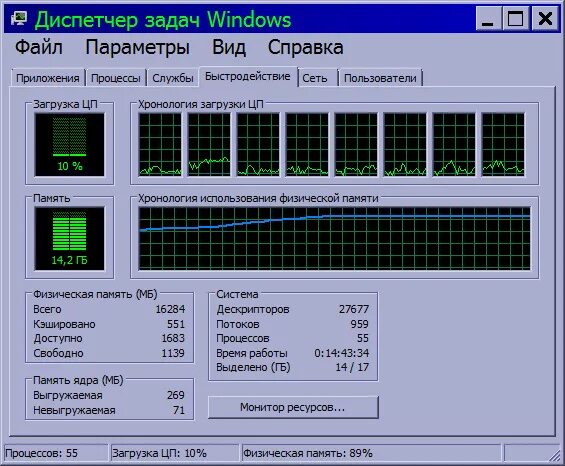Click the Процессов label in Система group
The height and width of the screenshot is (466, 565).
pos(243,338)
